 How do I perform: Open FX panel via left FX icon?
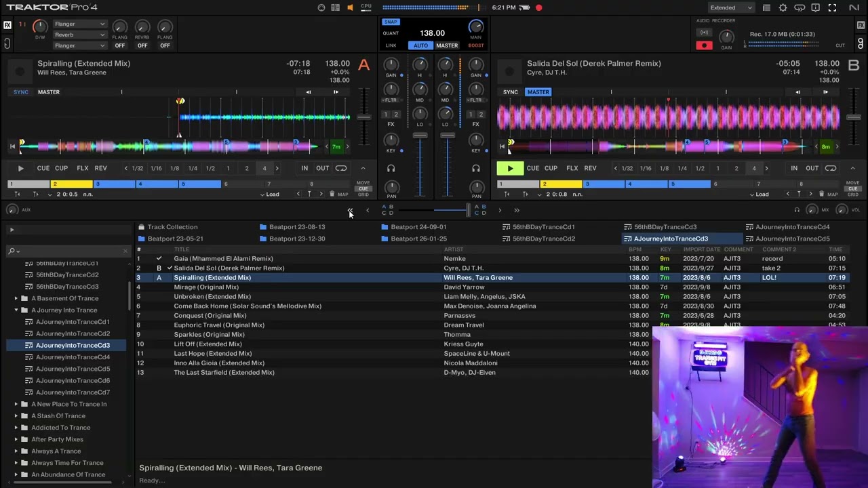(x=7, y=25)
